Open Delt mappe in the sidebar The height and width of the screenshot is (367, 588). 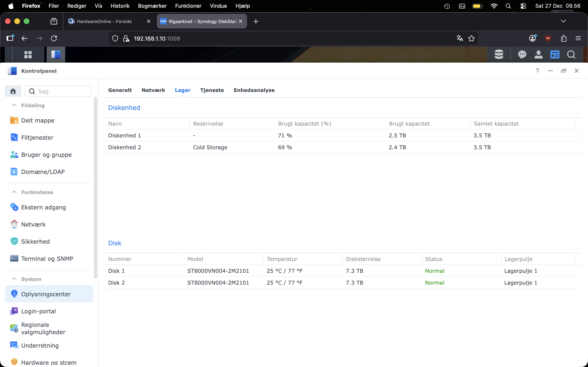38,120
